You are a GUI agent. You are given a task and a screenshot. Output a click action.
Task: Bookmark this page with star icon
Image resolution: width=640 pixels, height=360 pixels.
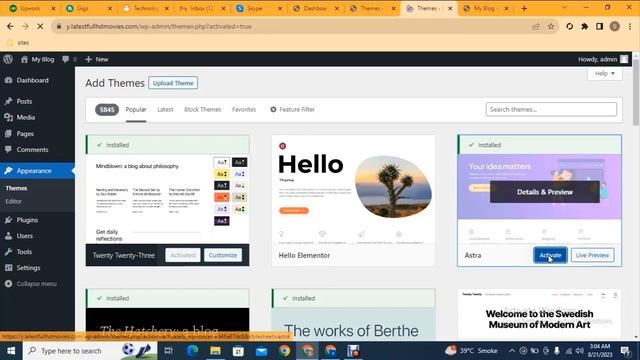[551, 27]
